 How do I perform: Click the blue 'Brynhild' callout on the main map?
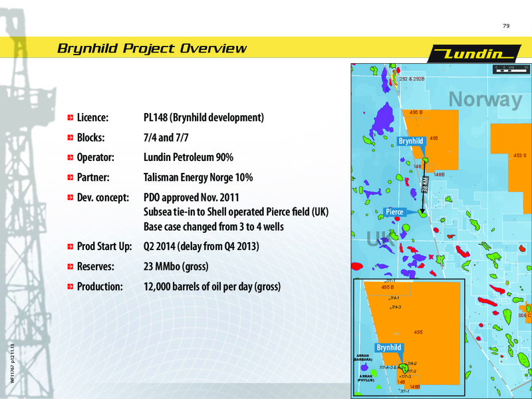coord(411,141)
